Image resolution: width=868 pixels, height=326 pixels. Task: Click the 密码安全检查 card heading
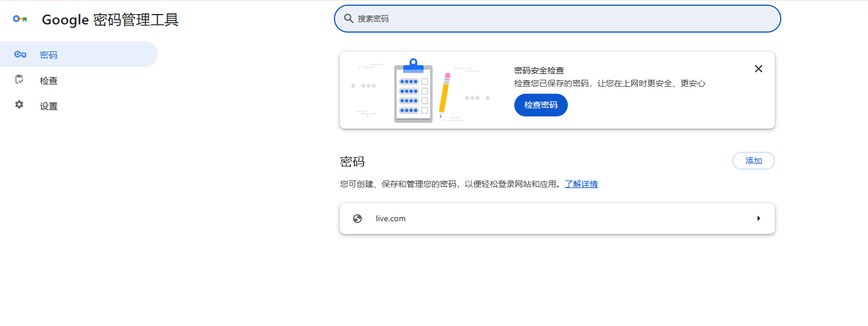click(x=539, y=70)
